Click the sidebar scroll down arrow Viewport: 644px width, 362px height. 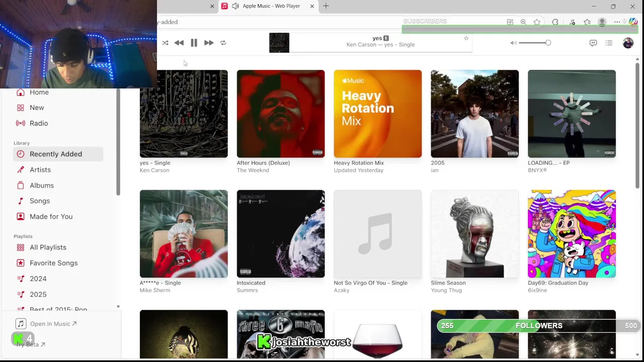click(118, 307)
